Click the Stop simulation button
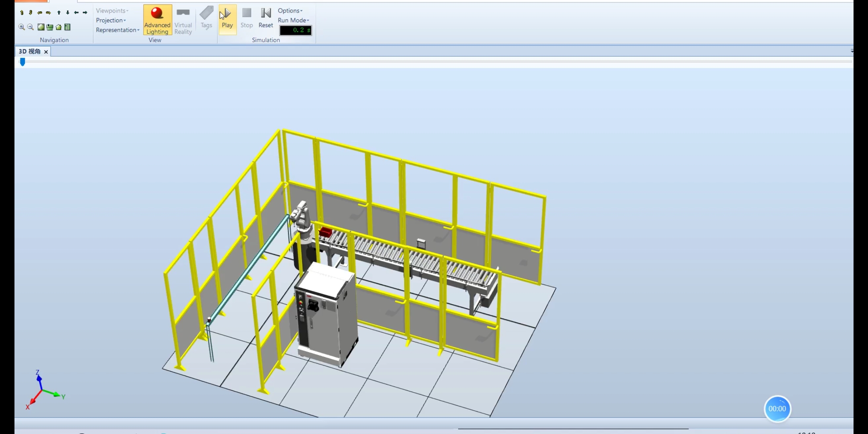This screenshot has width=868, height=434. coord(246,18)
